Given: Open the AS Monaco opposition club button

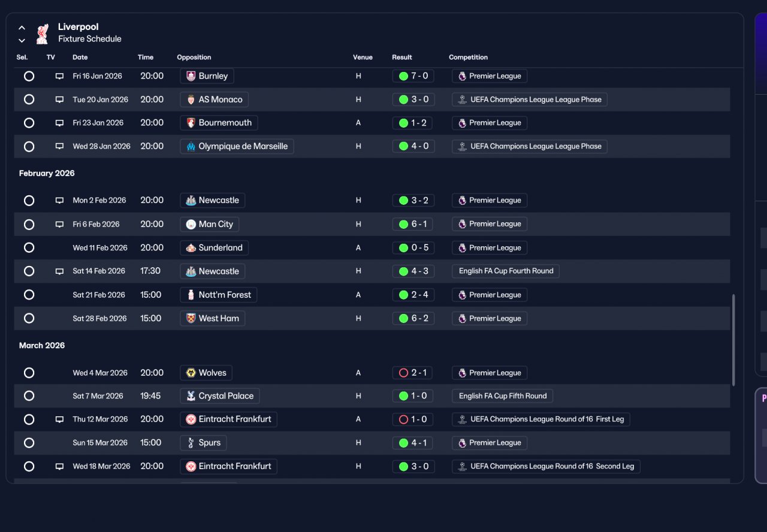Looking at the screenshot, I should click(x=214, y=99).
